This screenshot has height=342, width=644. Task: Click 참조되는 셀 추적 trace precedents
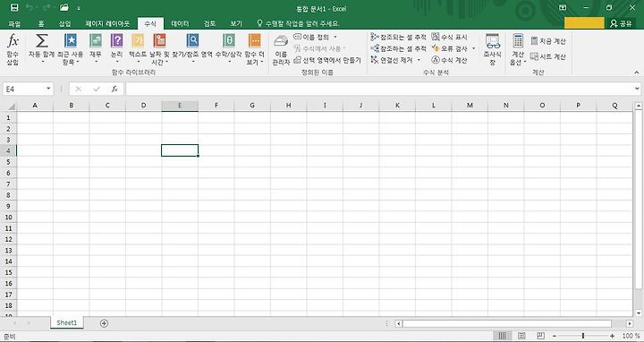click(398, 37)
